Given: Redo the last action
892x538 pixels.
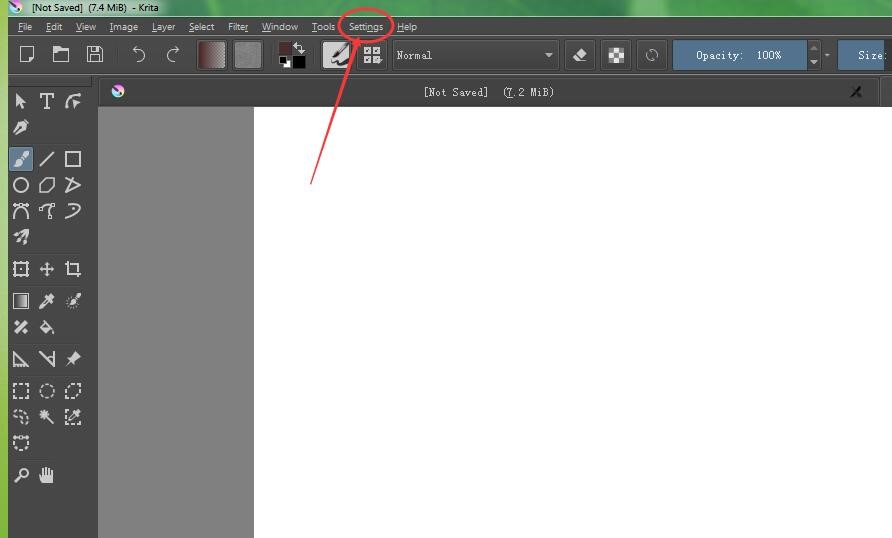Looking at the screenshot, I should point(173,55).
